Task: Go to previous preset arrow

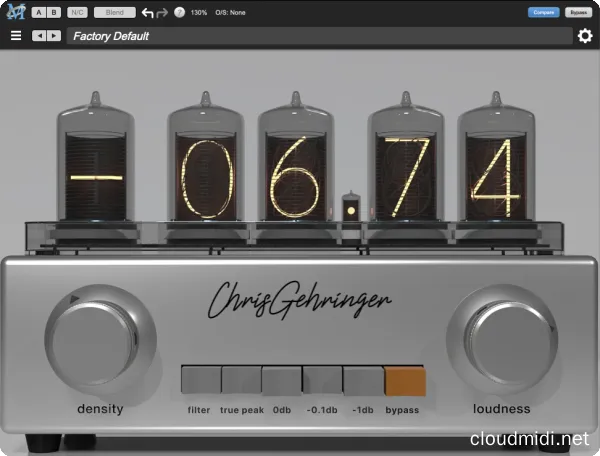Action: pos(38,36)
